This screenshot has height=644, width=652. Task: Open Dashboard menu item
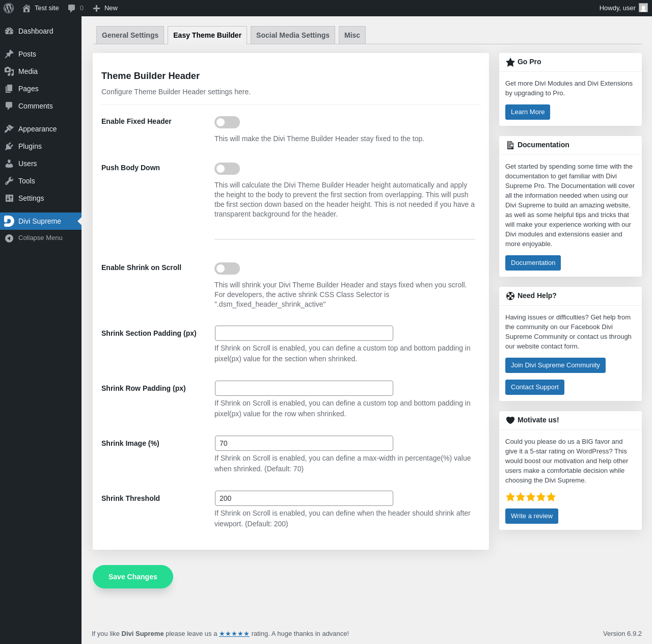click(x=41, y=31)
